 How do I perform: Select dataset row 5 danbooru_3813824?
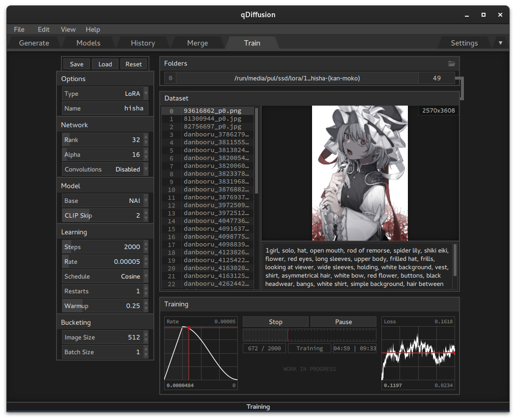point(208,150)
